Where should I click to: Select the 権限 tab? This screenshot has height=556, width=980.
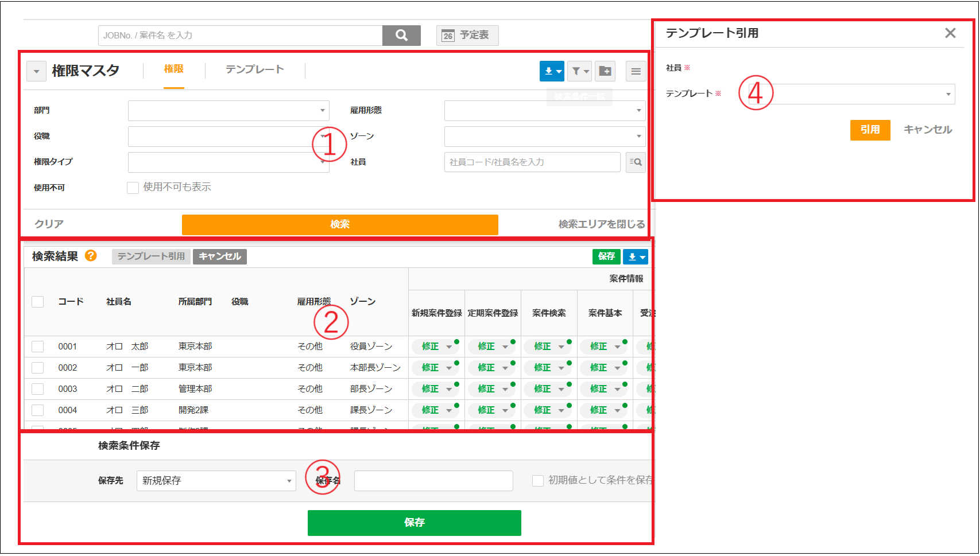[174, 69]
